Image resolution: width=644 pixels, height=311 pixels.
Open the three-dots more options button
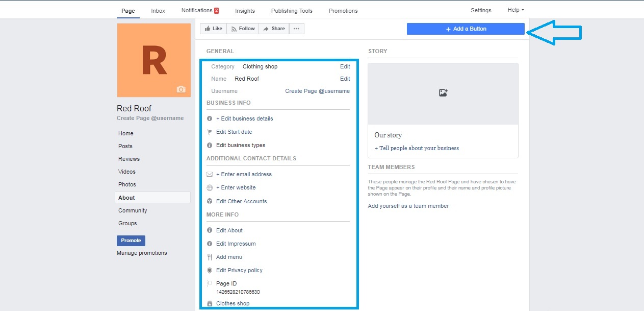(x=296, y=29)
